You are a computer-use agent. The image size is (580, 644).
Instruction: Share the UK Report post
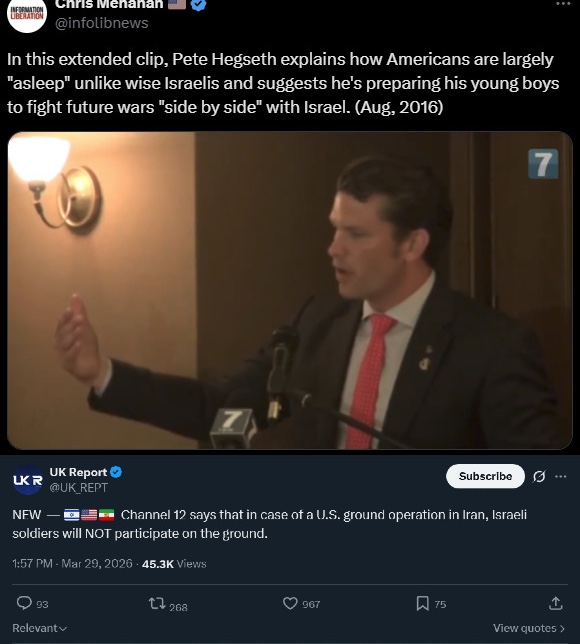pos(555,604)
